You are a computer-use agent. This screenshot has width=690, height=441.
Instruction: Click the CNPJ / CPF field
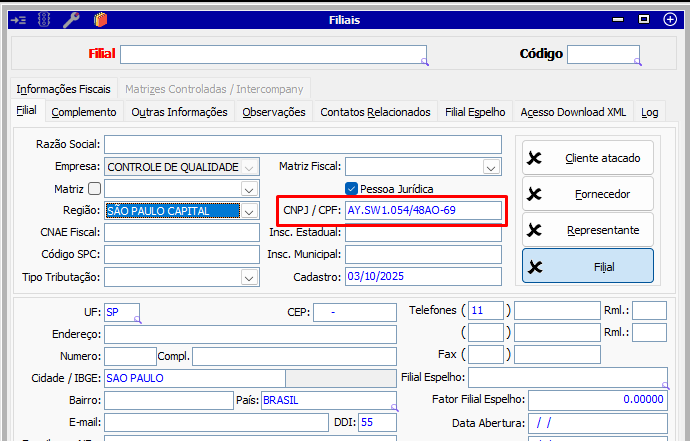click(423, 210)
